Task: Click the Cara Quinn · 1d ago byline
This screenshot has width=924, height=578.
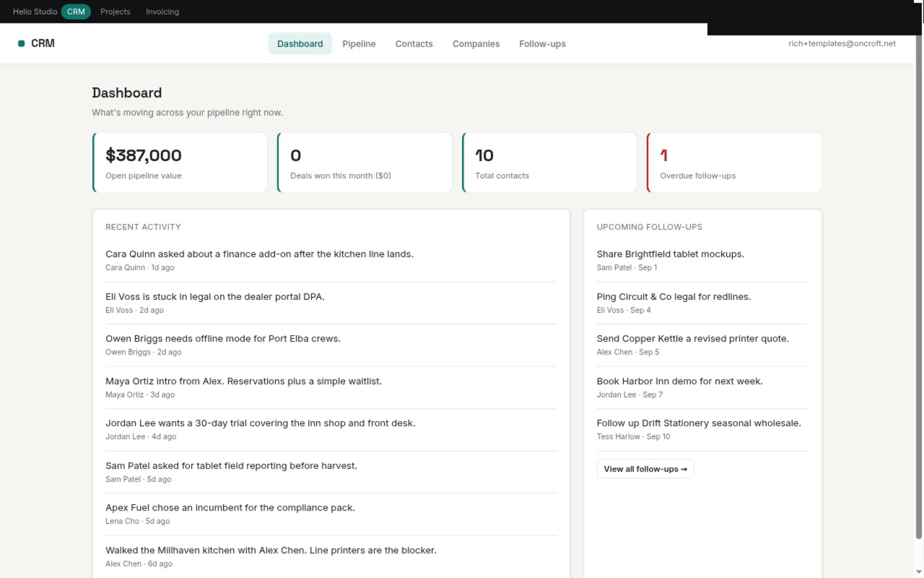Action: 140,268
